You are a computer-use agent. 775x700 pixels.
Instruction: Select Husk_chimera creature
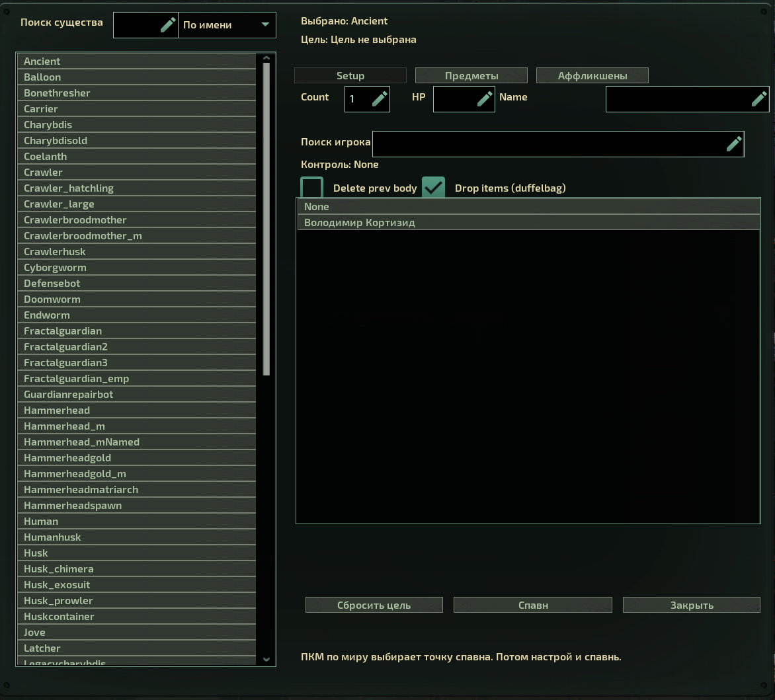coord(137,568)
